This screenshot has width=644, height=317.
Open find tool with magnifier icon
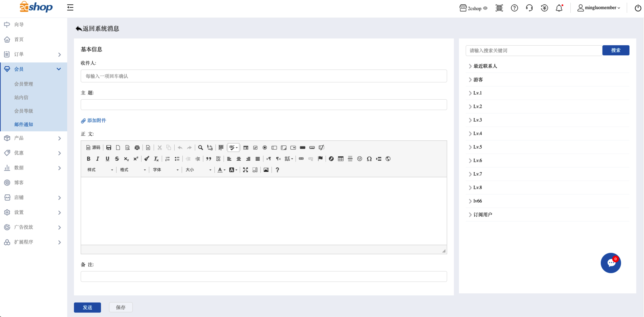coord(200,148)
